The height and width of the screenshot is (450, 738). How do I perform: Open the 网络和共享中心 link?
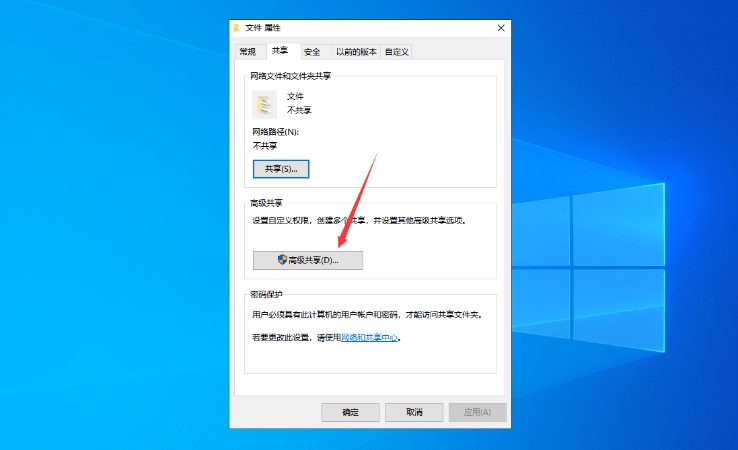pyautogui.click(x=370, y=338)
